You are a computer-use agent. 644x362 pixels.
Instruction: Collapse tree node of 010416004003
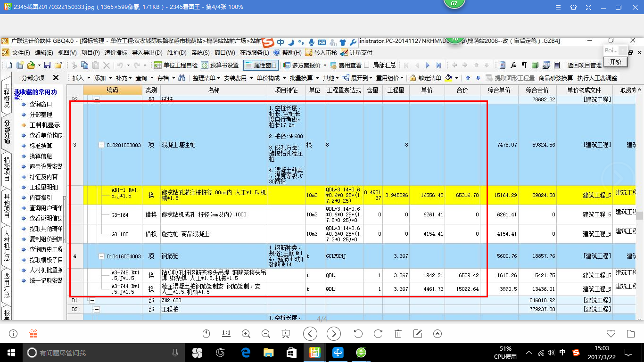[x=101, y=256]
